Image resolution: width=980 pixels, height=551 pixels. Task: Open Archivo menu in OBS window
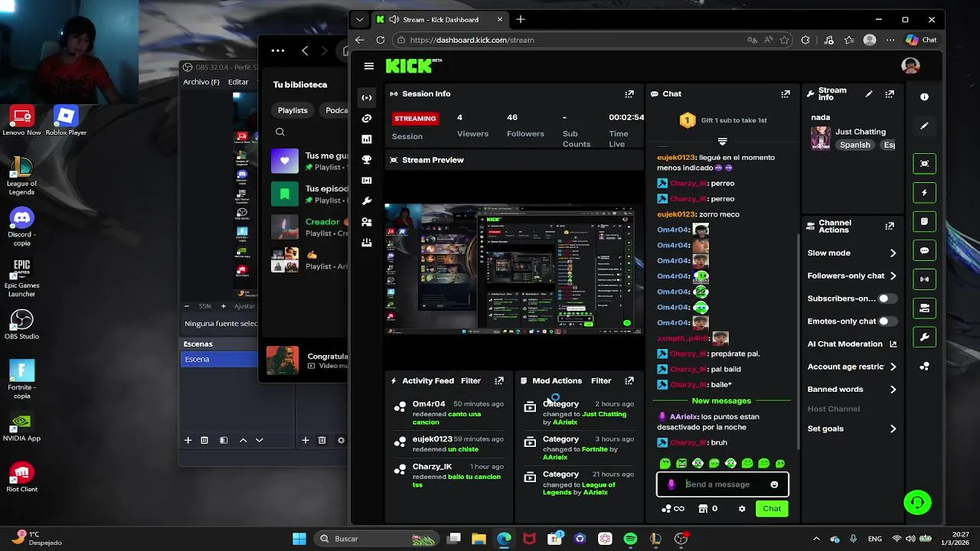201,82
